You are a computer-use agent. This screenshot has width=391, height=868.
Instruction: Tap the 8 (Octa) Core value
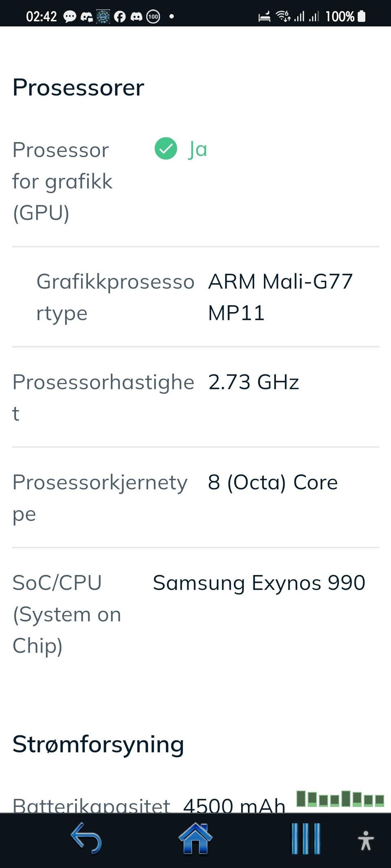click(273, 482)
